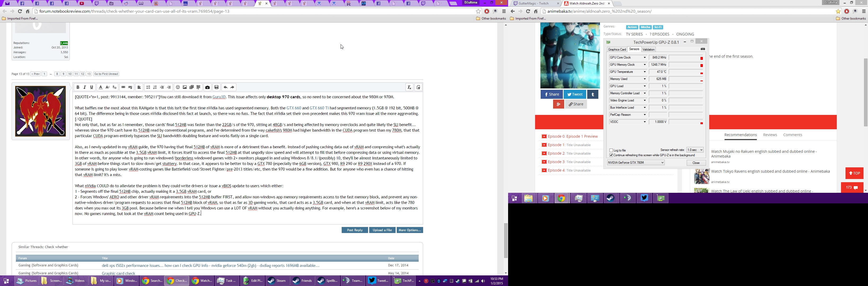The image size is (868, 286).
Task: Click the remove formatting icon
Action: (409, 87)
